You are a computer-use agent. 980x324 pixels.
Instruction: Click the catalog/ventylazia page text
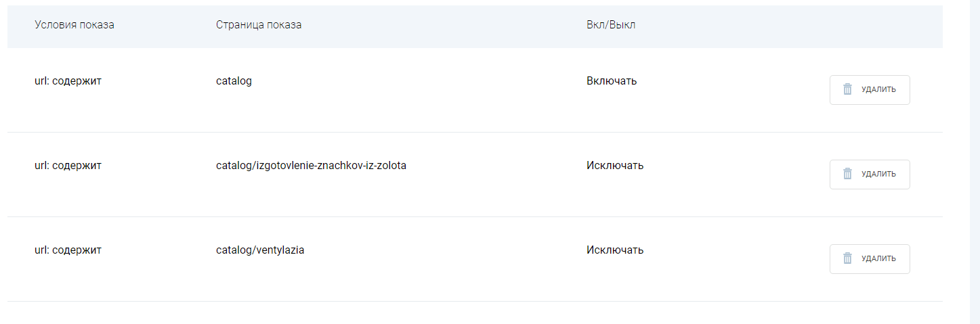(x=260, y=250)
